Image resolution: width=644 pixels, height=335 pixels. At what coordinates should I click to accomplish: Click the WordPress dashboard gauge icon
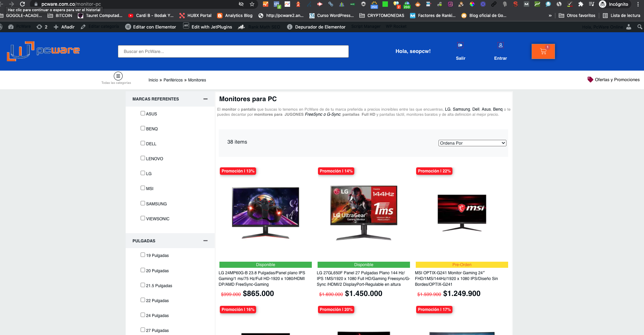11,27
